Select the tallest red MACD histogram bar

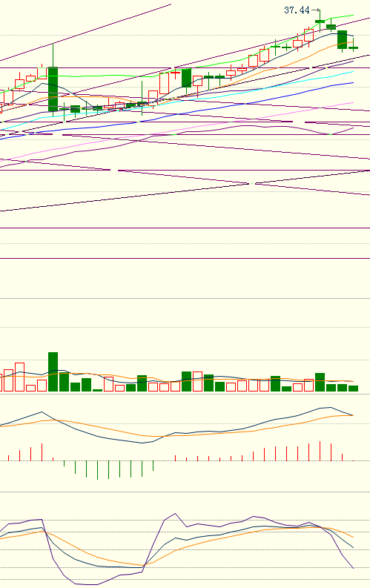320,451
